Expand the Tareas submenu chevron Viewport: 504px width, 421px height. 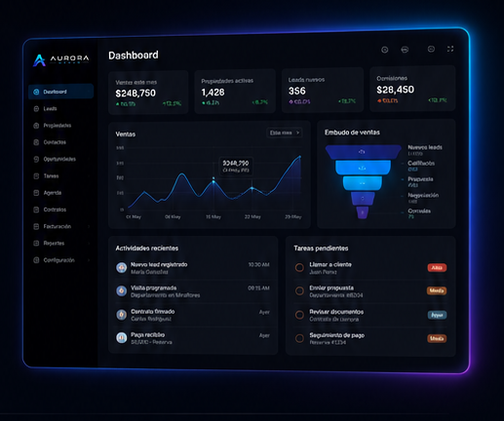point(89,175)
